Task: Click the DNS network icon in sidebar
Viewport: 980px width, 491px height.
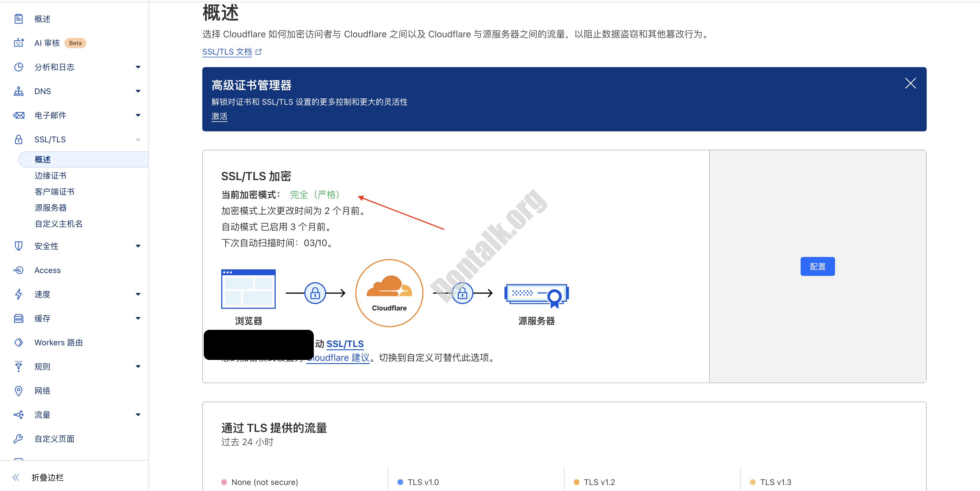Action: 19,91
